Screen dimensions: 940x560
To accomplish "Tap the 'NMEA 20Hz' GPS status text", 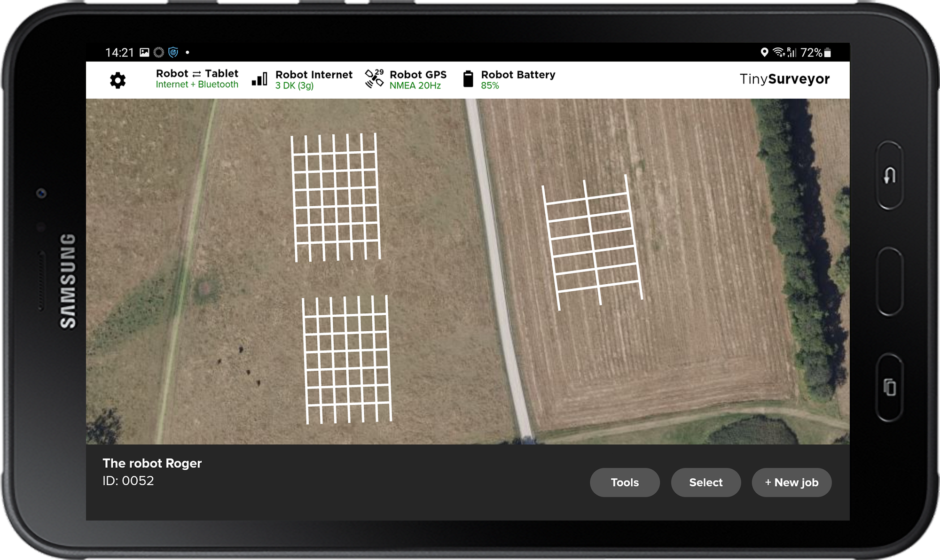I will [416, 86].
